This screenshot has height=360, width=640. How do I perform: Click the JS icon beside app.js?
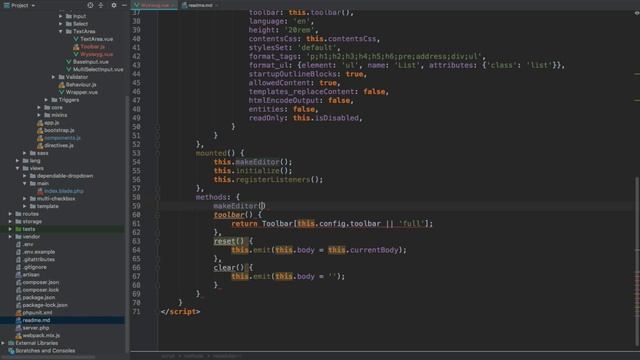(40, 123)
